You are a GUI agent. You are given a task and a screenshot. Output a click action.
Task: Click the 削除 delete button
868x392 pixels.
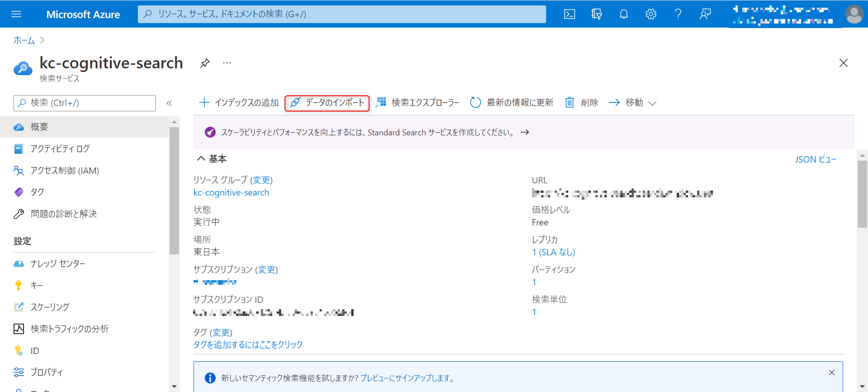pyautogui.click(x=581, y=103)
